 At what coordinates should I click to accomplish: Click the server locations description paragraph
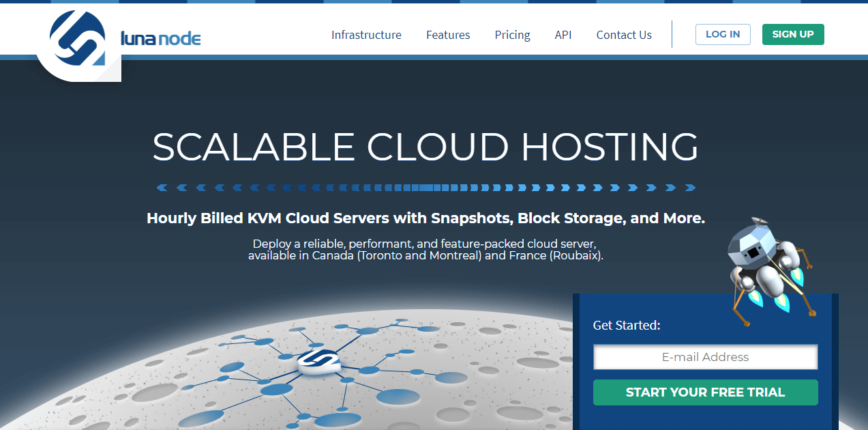pos(425,250)
